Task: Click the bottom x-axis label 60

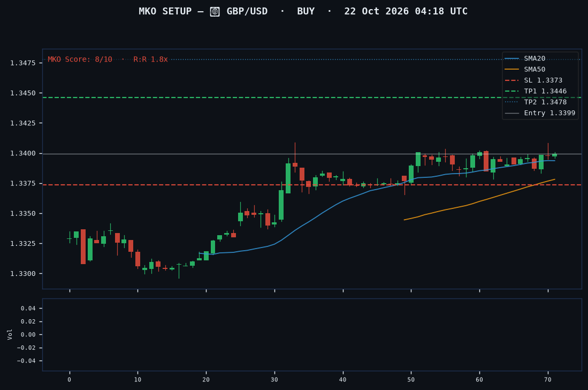Action: [x=479, y=379]
